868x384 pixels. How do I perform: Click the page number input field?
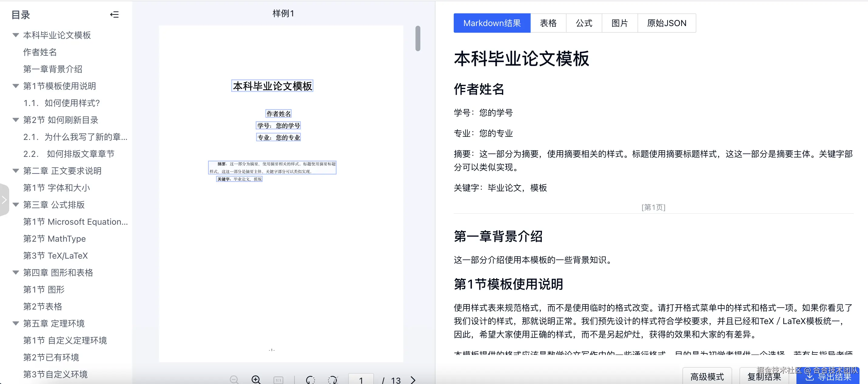point(361,380)
